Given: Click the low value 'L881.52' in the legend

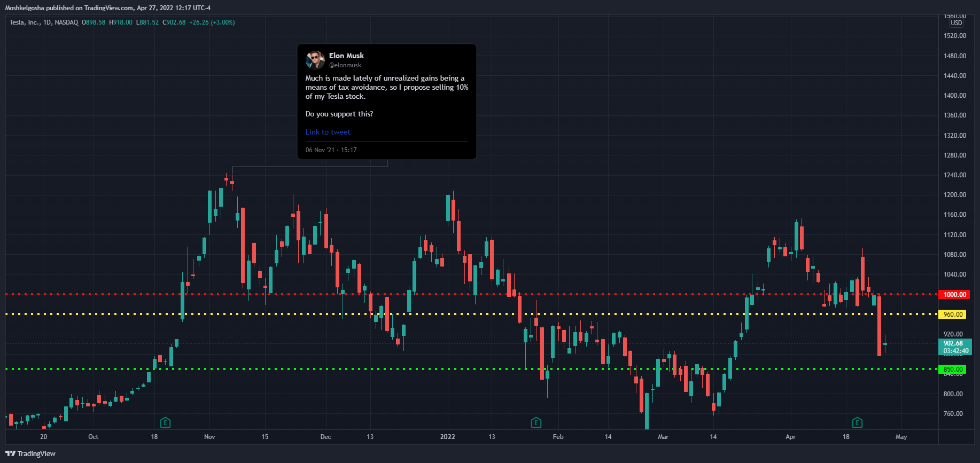Looking at the screenshot, I should click(147, 22).
